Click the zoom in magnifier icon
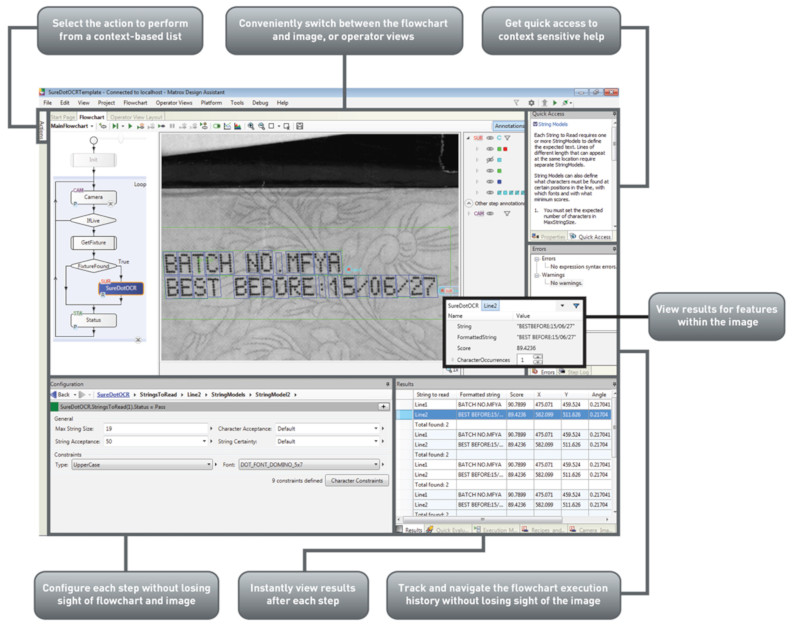Viewport: 800px width, 626px height. pyautogui.click(x=251, y=126)
